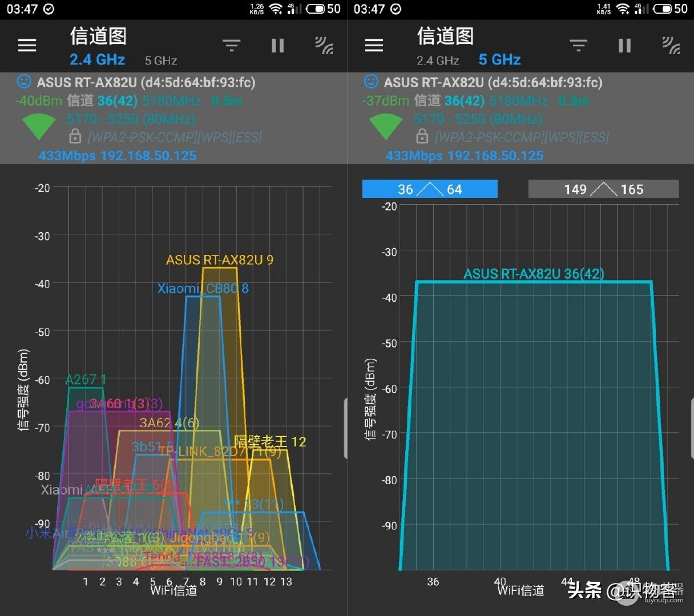Tap the padlock security icon on the left panel

tap(75, 137)
